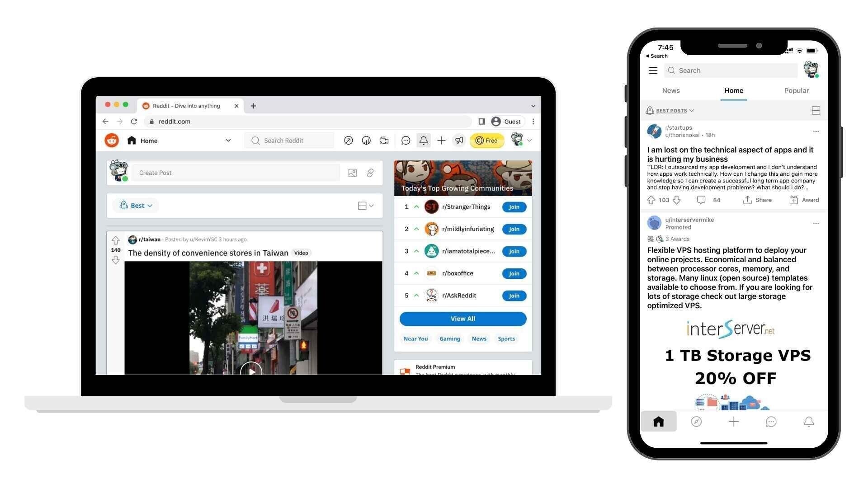Click the Reddit home icon in sidebar
868x488 pixels.
(x=132, y=140)
